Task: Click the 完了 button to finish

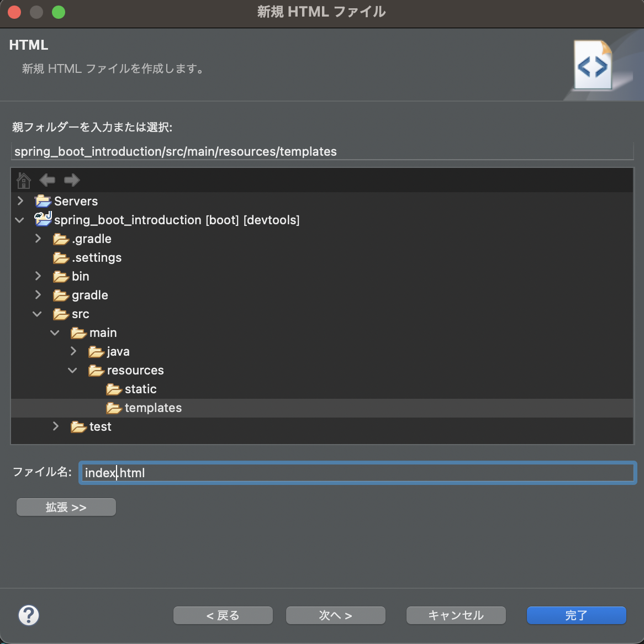Action: [576, 615]
